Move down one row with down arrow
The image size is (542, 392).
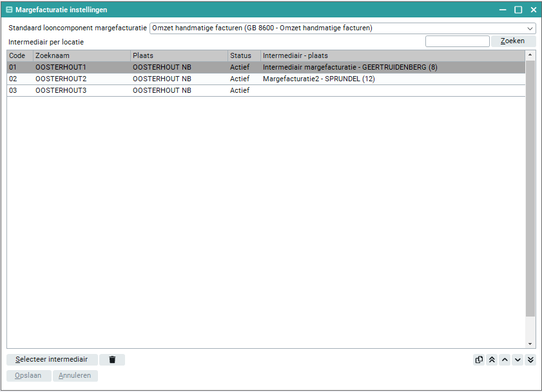(518, 360)
